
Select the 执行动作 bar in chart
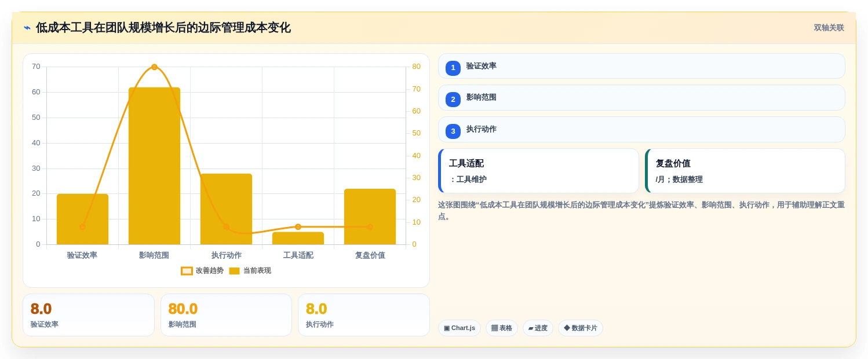point(226,209)
